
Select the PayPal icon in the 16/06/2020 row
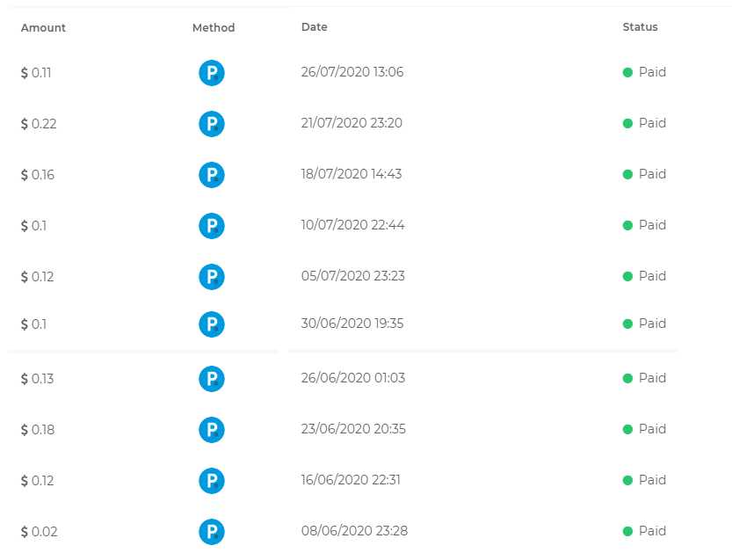[x=211, y=481]
